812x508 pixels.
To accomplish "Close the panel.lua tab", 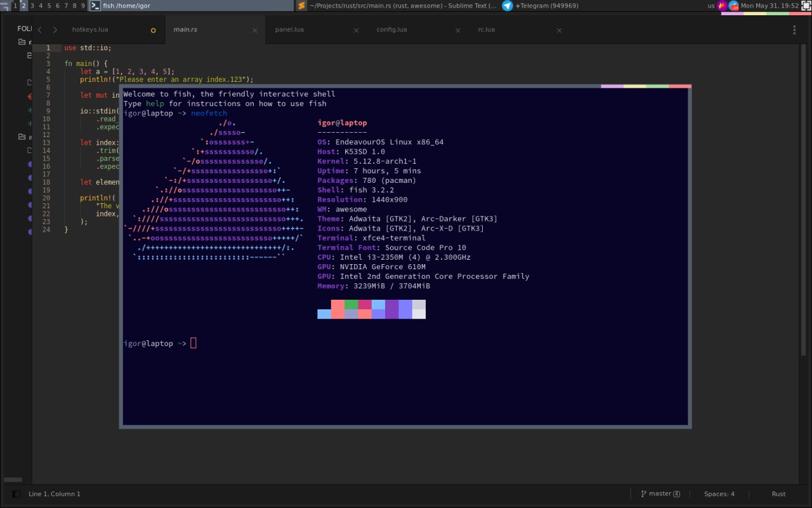I will 356,30.
